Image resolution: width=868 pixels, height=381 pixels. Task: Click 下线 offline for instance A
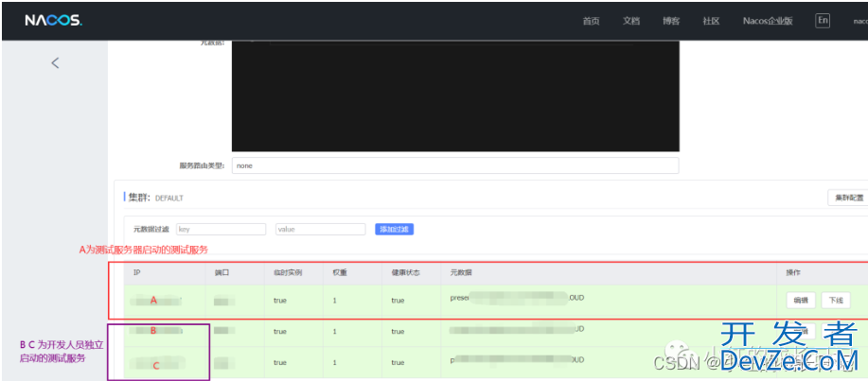836,301
